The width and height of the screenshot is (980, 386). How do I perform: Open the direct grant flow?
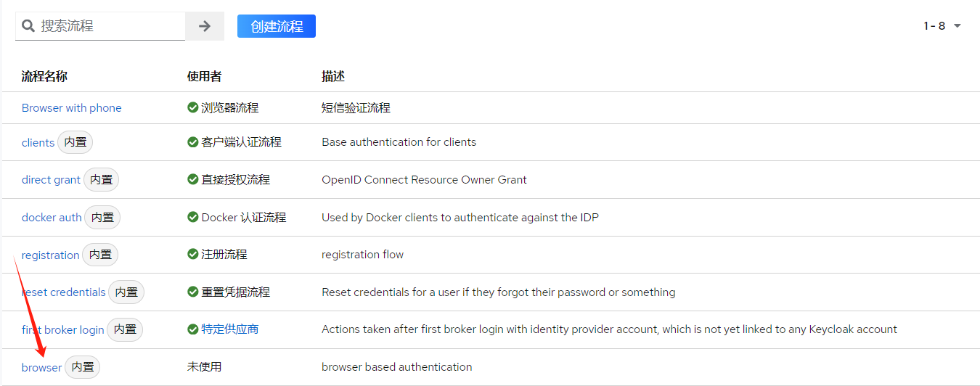coord(51,180)
